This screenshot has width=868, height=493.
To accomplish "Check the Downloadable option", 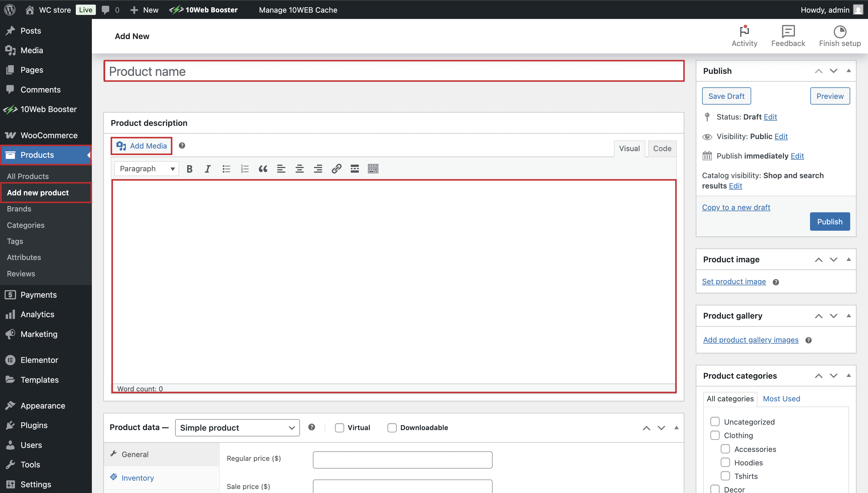I will click(x=392, y=428).
